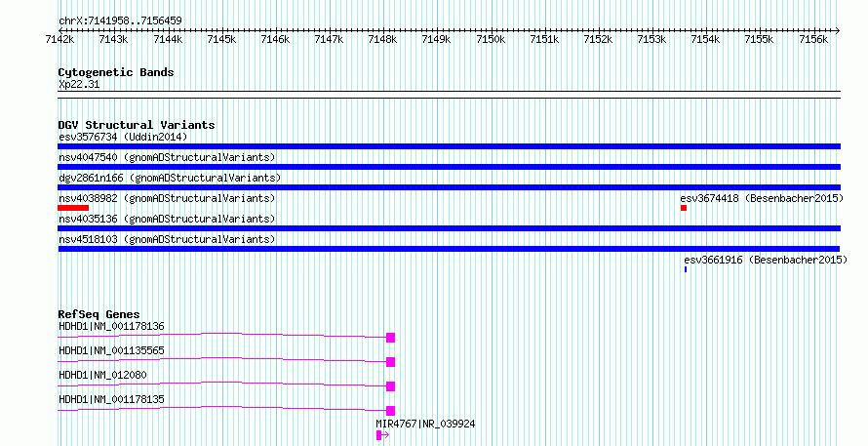
Task: Click the HDHD1 NM_012080 intron line
Action: pos(221,383)
